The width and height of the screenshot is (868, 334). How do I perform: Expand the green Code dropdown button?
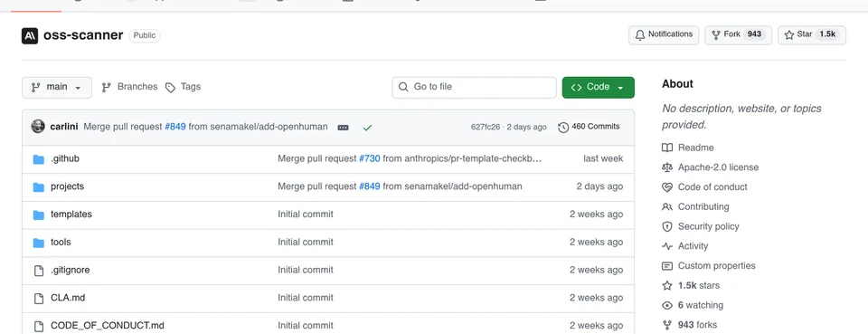click(599, 87)
